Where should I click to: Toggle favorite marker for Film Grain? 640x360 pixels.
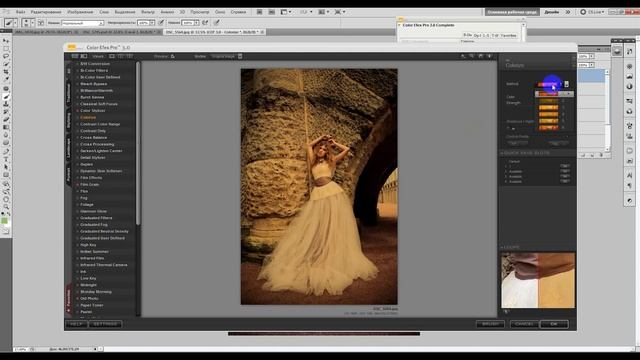[77, 184]
